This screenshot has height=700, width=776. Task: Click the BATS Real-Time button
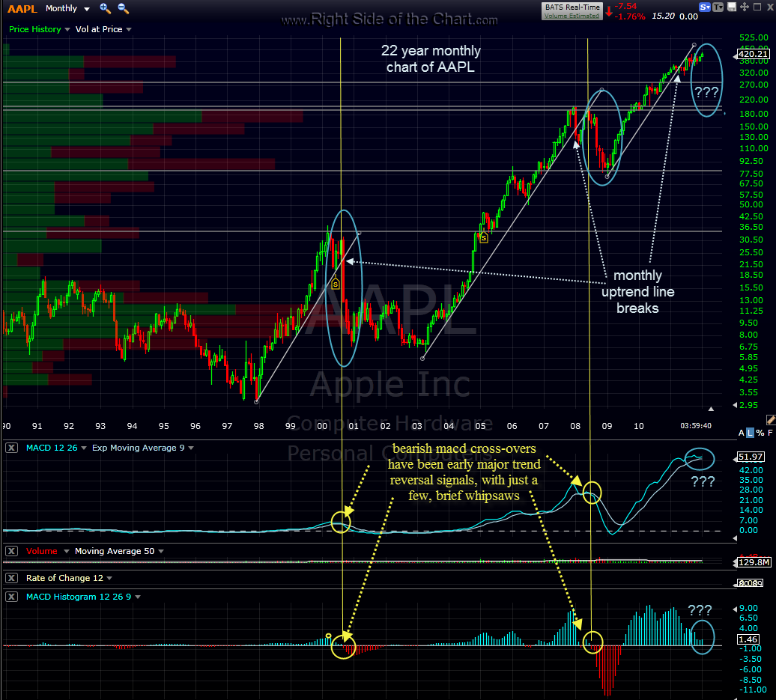[572, 7]
